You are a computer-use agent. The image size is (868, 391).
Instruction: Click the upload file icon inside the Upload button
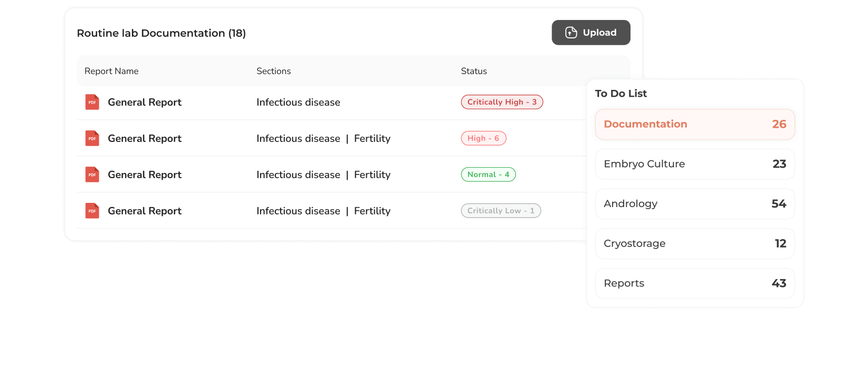(x=571, y=33)
